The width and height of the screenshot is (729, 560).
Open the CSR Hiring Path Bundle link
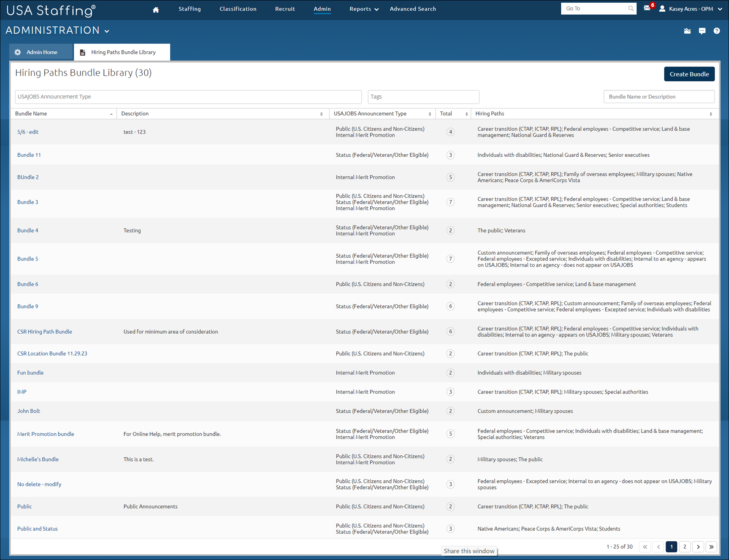45,332
